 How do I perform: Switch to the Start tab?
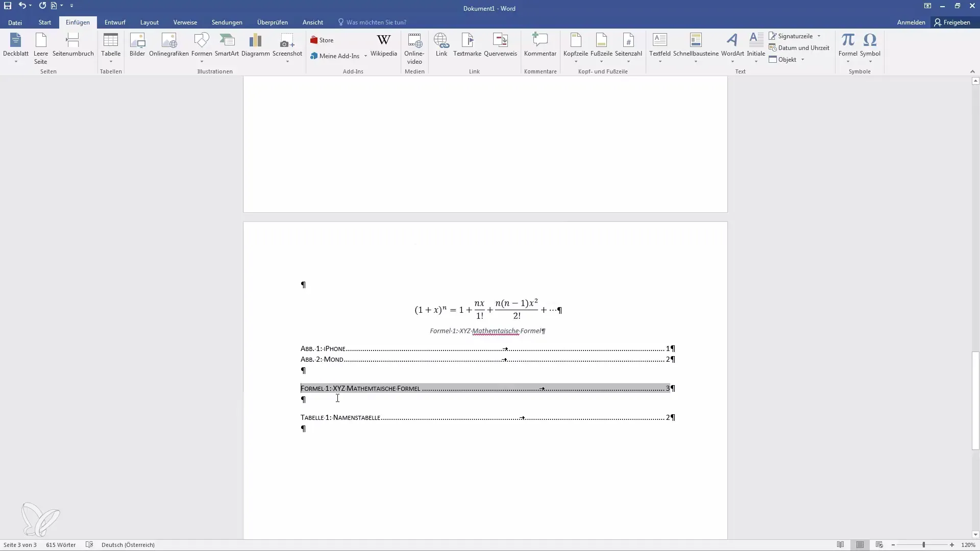(x=45, y=22)
